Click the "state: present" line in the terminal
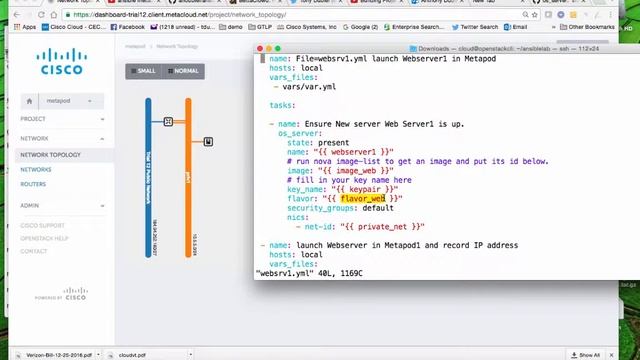 318,143
